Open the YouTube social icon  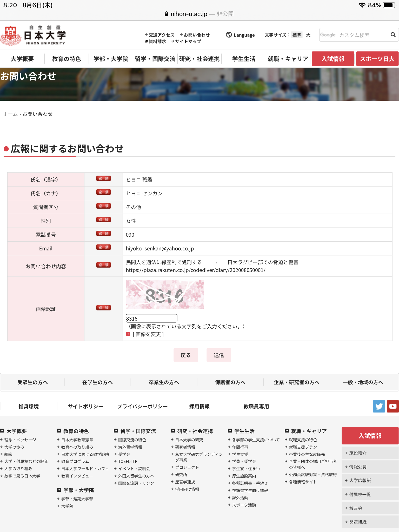coord(393,406)
